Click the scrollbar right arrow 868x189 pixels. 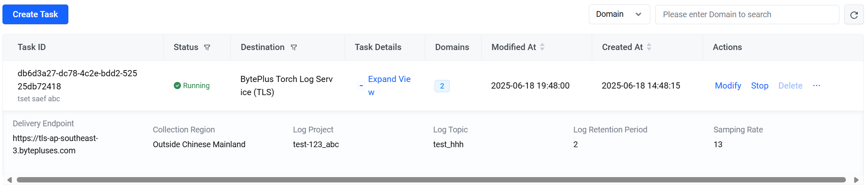click(x=856, y=180)
